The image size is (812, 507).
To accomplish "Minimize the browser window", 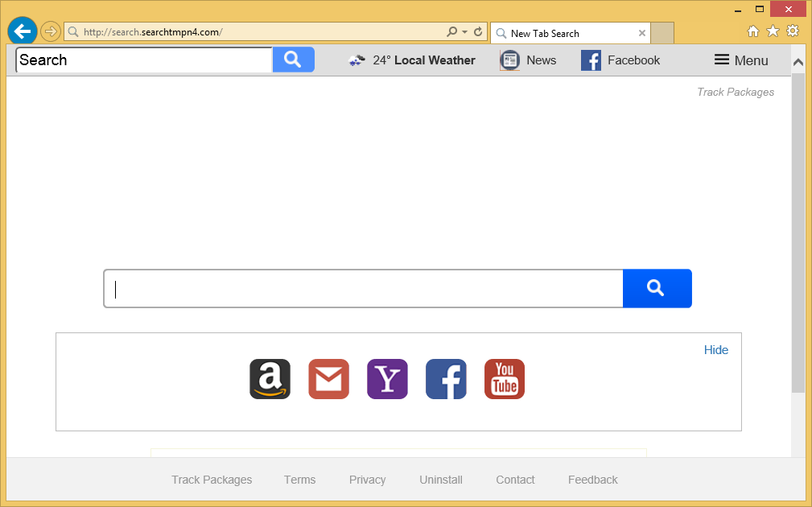I will [737, 10].
